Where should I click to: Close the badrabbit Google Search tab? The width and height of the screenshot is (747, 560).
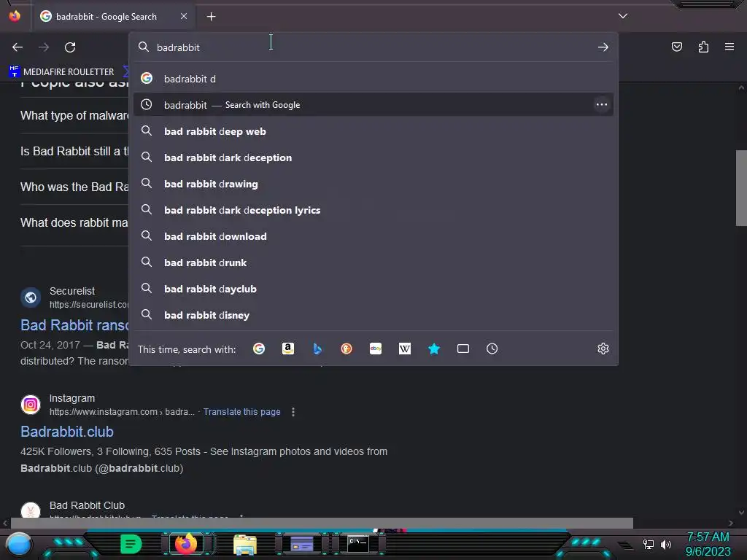tap(184, 16)
